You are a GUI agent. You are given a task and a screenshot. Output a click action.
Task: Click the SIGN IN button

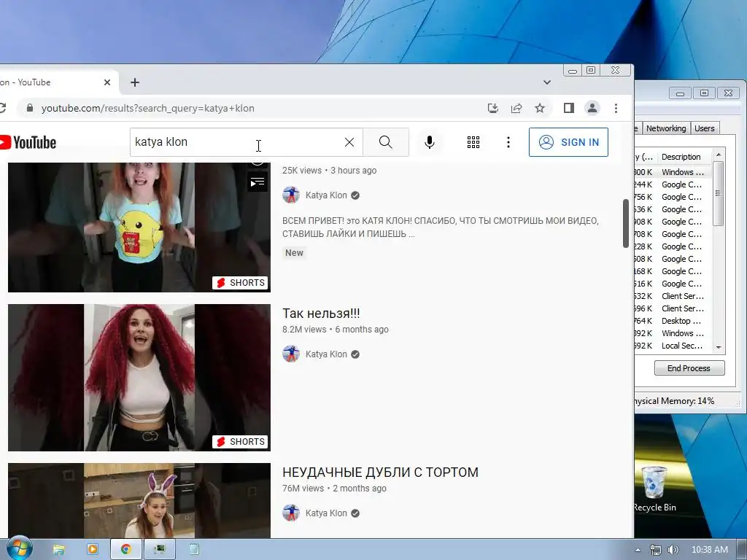[x=568, y=142]
